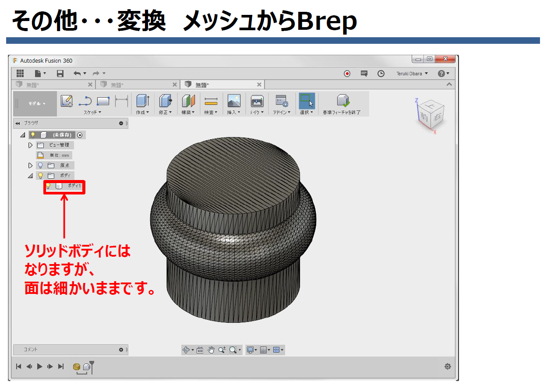This screenshot has width=547, height=392.
Task: Click the Undo arrow
Action: 78,74
